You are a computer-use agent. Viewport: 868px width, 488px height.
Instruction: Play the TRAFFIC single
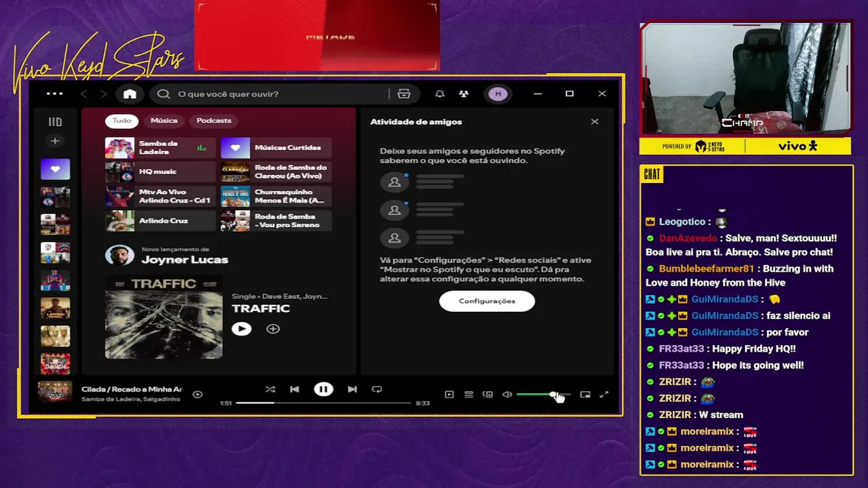[241, 329]
